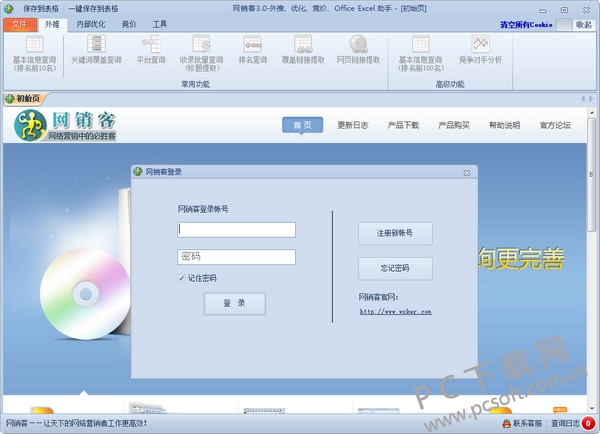Viewport: 600px width, 434px height.
Task: Click the red 查询日志 counter badge
Action: click(x=588, y=423)
